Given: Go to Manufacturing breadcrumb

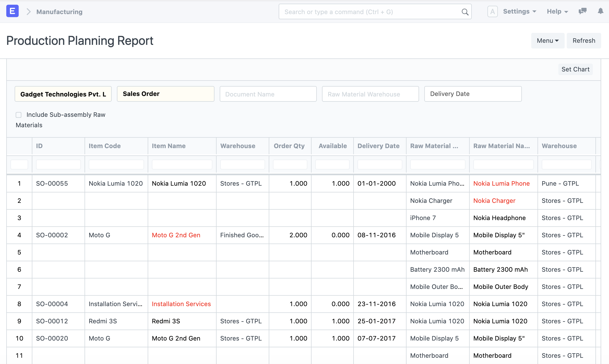Looking at the screenshot, I should pyautogui.click(x=59, y=12).
